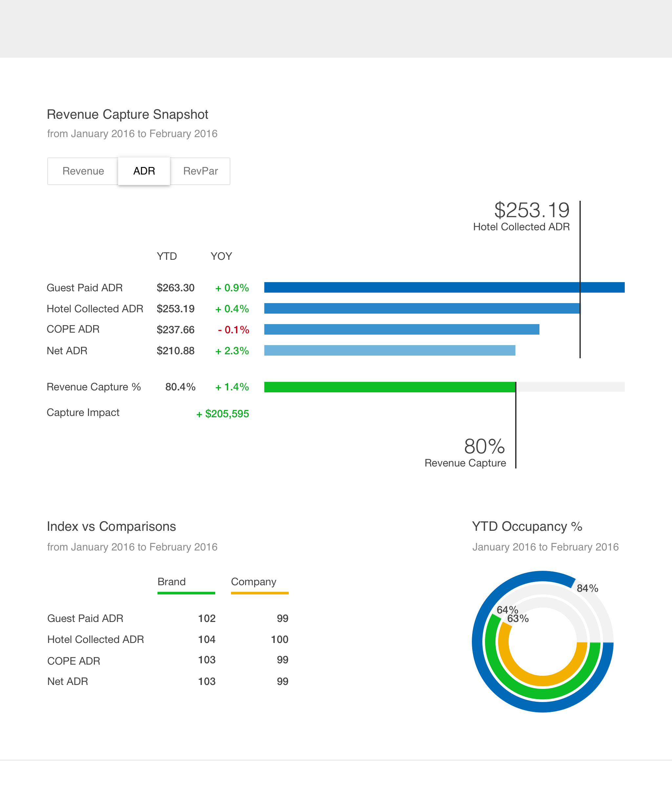Switch to the Revenue tab

point(83,171)
